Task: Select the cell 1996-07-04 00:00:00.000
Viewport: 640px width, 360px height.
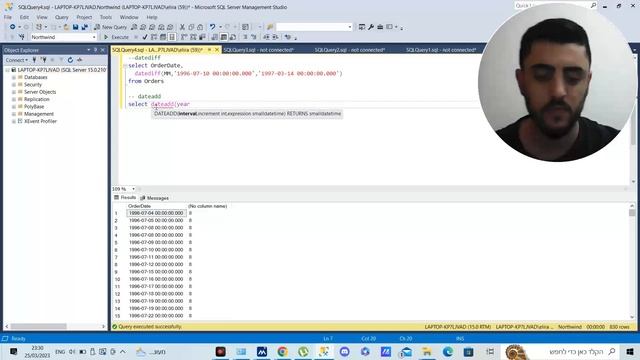Action: coord(156,213)
